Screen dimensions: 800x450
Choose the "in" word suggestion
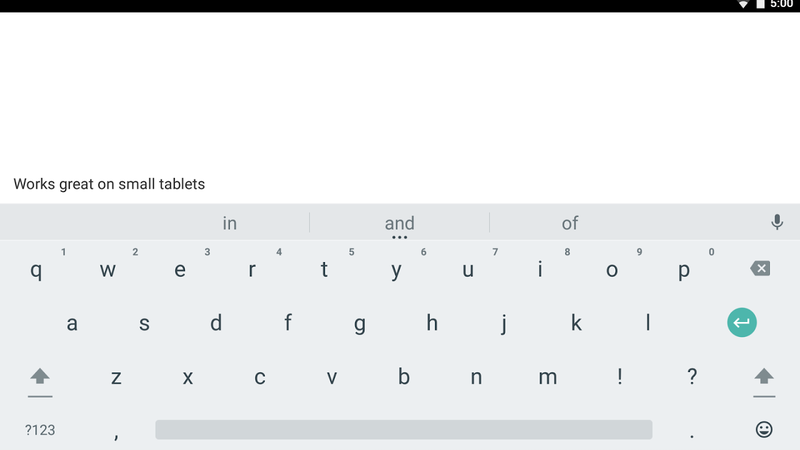(x=230, y=223)
